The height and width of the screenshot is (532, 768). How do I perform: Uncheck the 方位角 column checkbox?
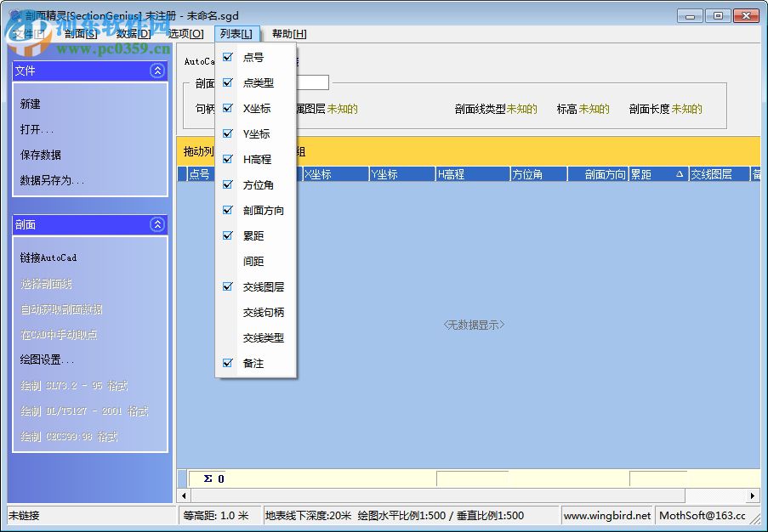point(226,185)
